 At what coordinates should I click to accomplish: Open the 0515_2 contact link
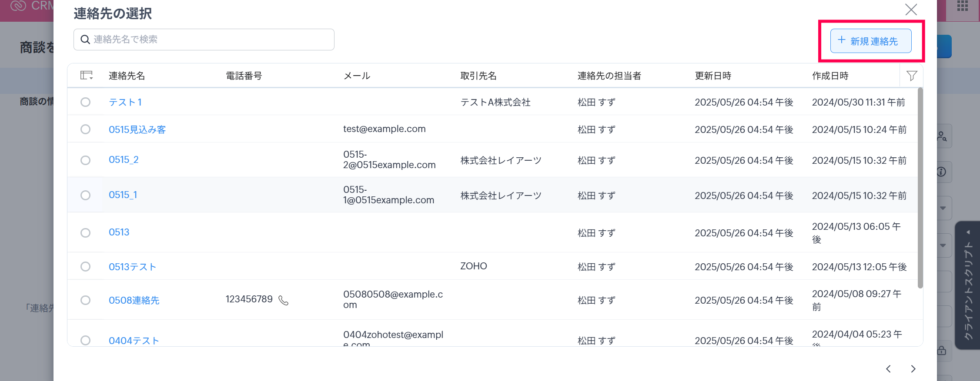point(124,160)
